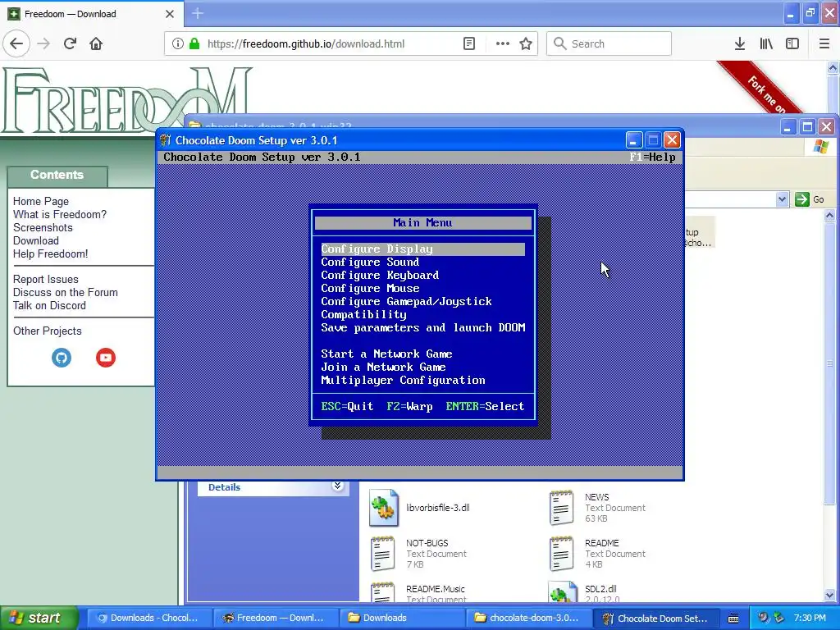Toggle reader view icon

tap(469, 44)
